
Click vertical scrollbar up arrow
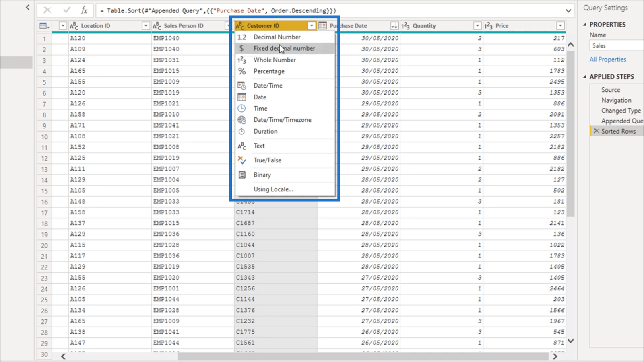pyautogui.click(x=570, y=45)
